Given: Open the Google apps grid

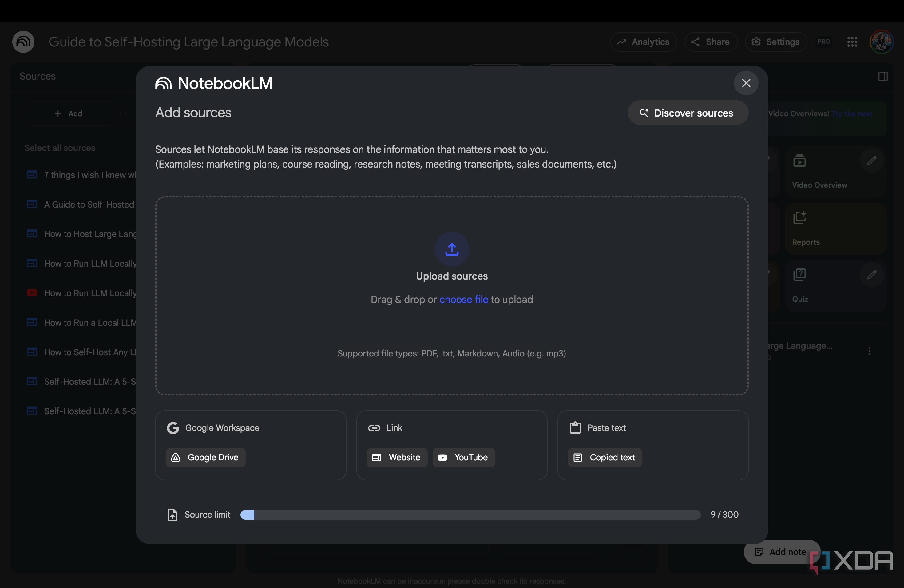Looking at the screenshot, I should point(852,42).
